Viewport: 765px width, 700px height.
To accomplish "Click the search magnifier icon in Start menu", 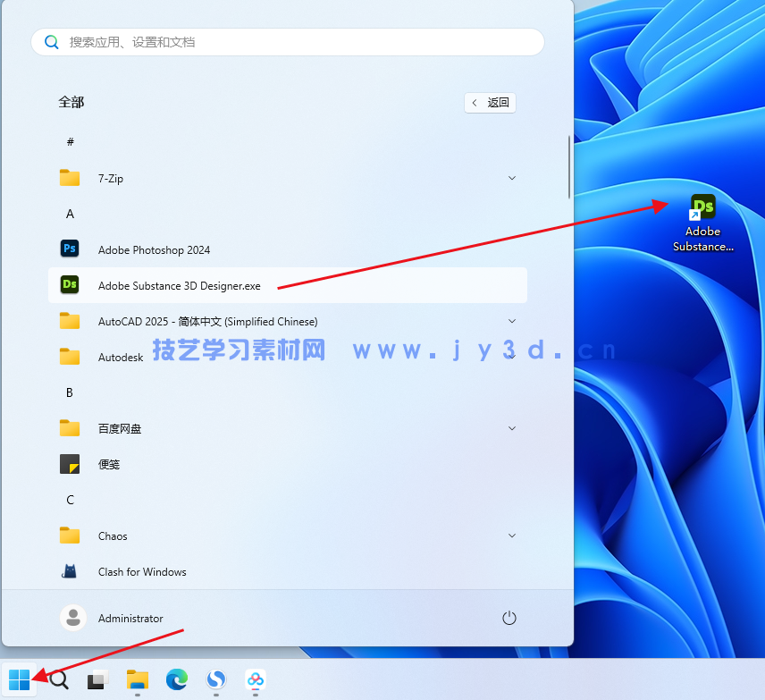I will click(x=52, y=42).
